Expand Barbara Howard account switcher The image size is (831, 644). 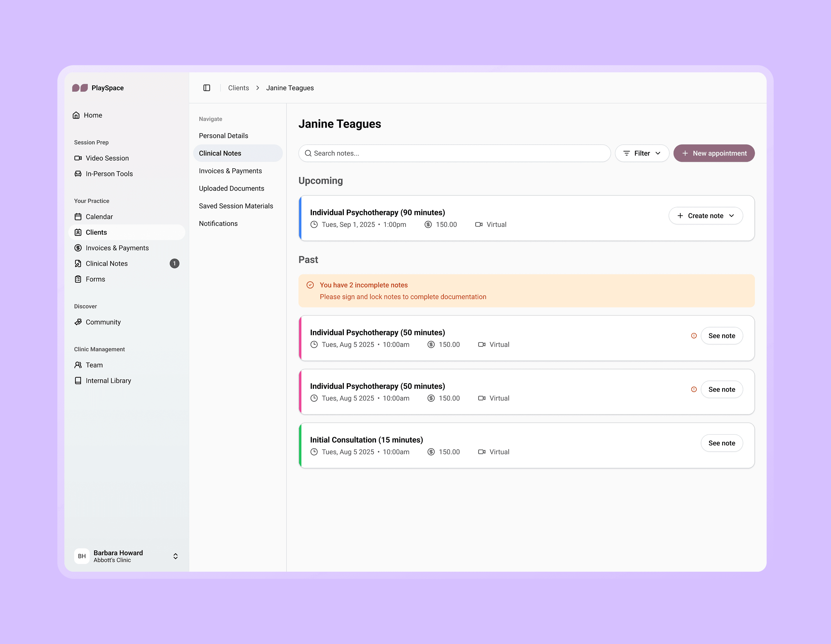pos(175,556)
